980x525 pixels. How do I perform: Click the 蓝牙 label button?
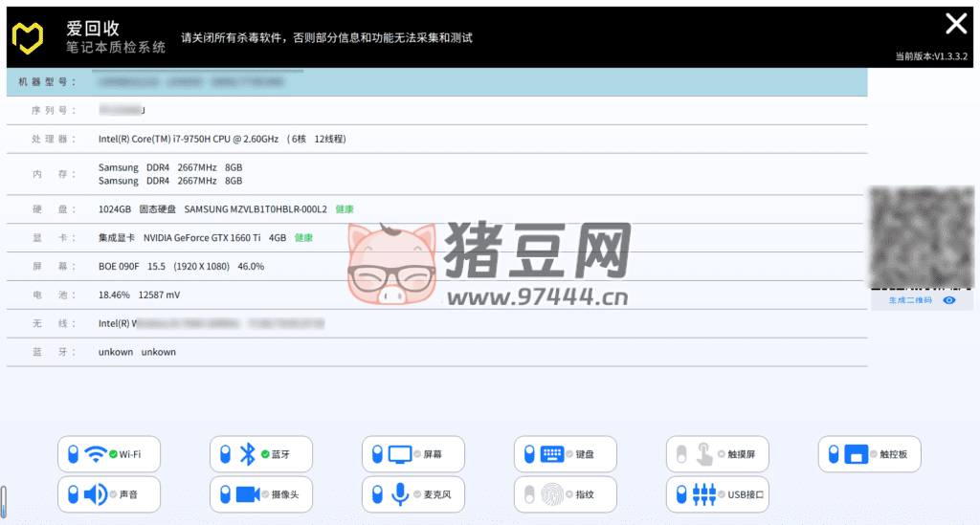coord(280,454)
